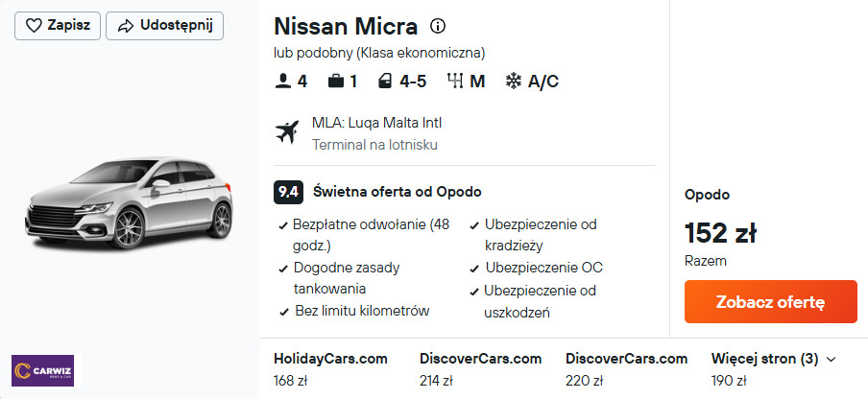The height and width of the screenshot is (399, 868).
Task: Open the DiscoverCars.com 214 zł offer
Action: click(x=480, y=369)
